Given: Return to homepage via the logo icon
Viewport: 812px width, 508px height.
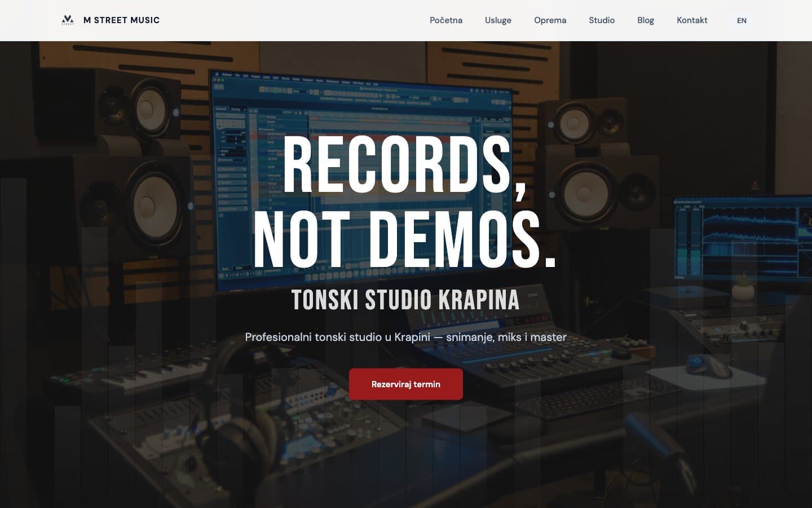Looking at the screenshot, I should point(67,19).
